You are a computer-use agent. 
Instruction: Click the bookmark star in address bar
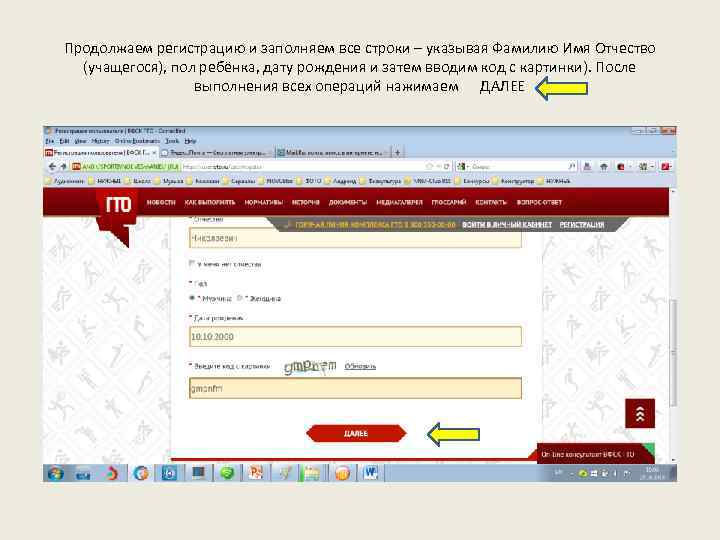[429, 166]
